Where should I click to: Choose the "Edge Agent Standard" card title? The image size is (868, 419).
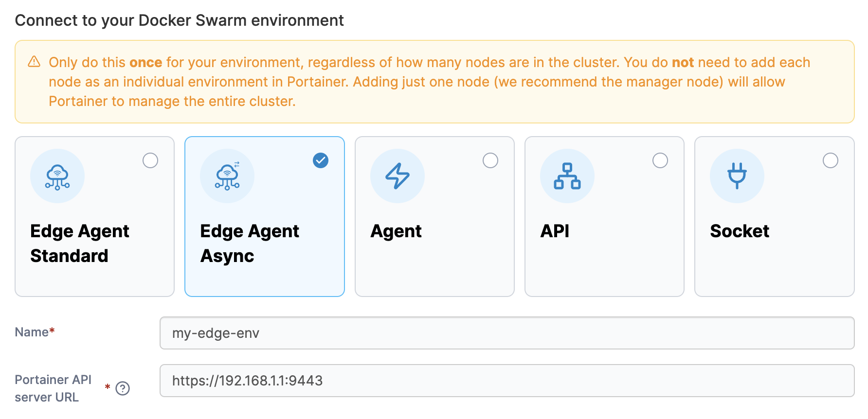tap(80, 244)
